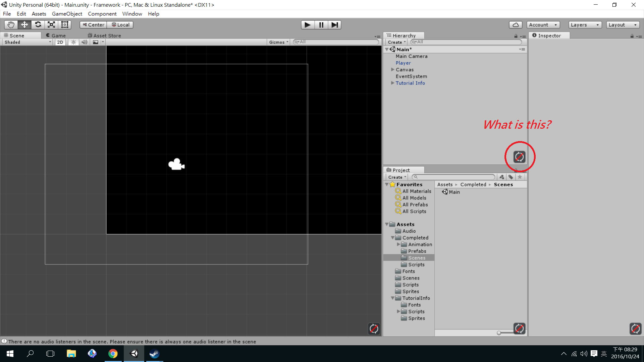Pause the game playback
644x362 pixels.
(x=321, y=25)
